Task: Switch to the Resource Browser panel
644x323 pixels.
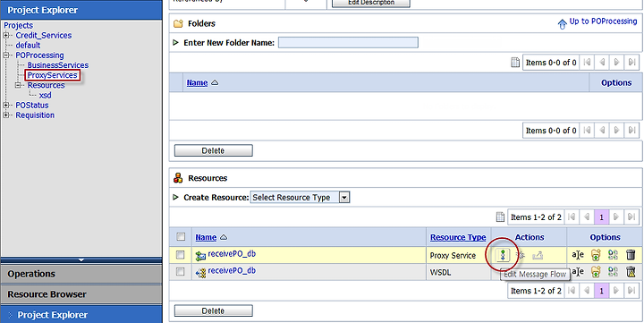Action: tap(81, 294)
